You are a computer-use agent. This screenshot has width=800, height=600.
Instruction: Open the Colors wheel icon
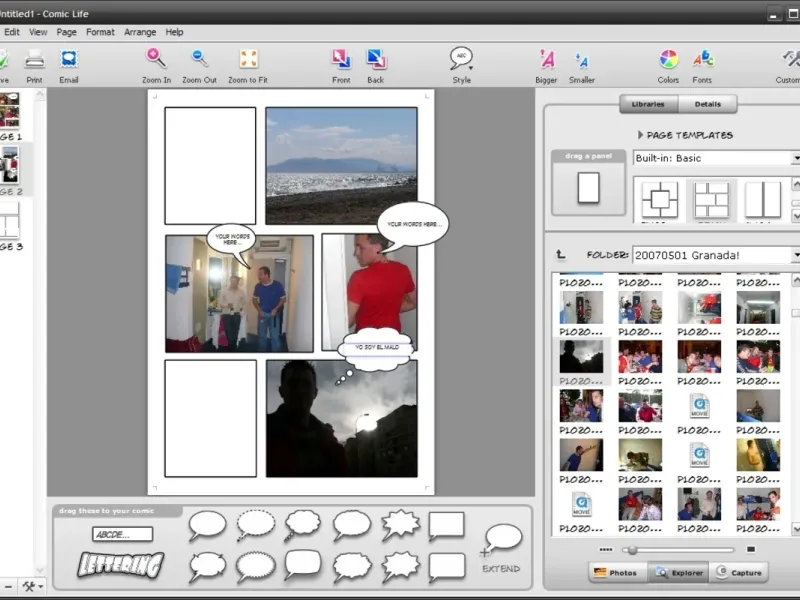(x=668, y=59)
